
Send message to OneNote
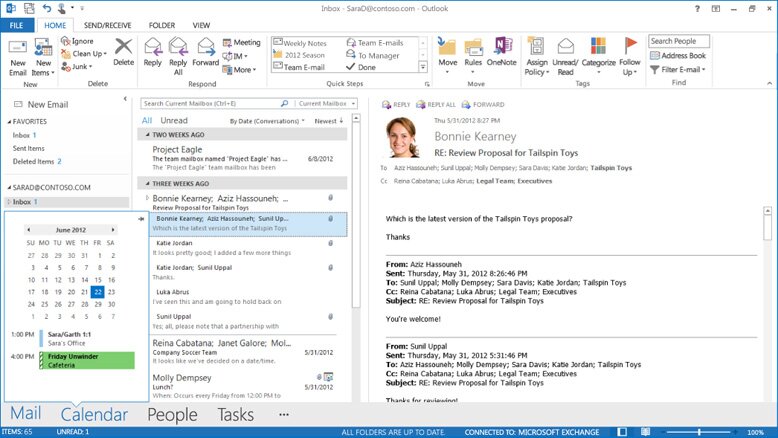click(502, 52)
